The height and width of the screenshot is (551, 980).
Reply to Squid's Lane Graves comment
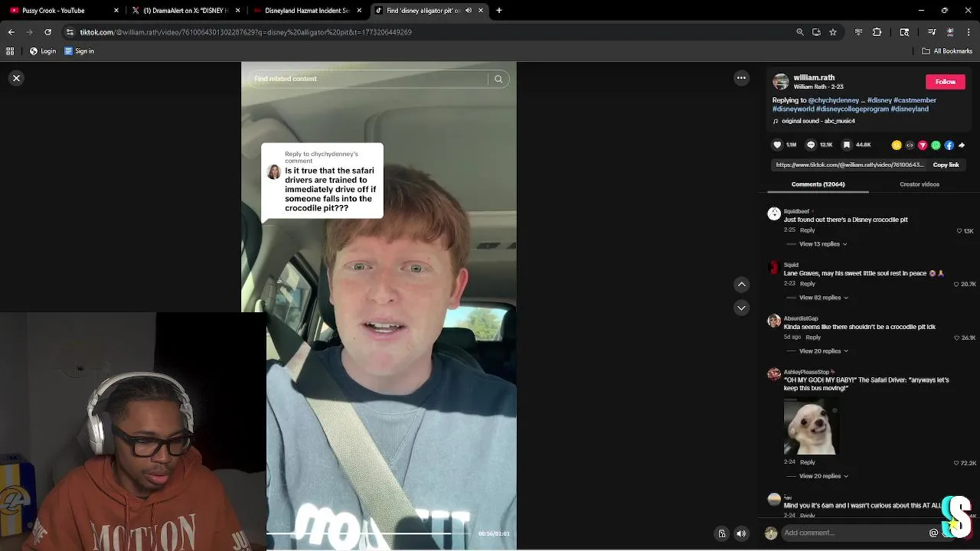pos(807,284)
